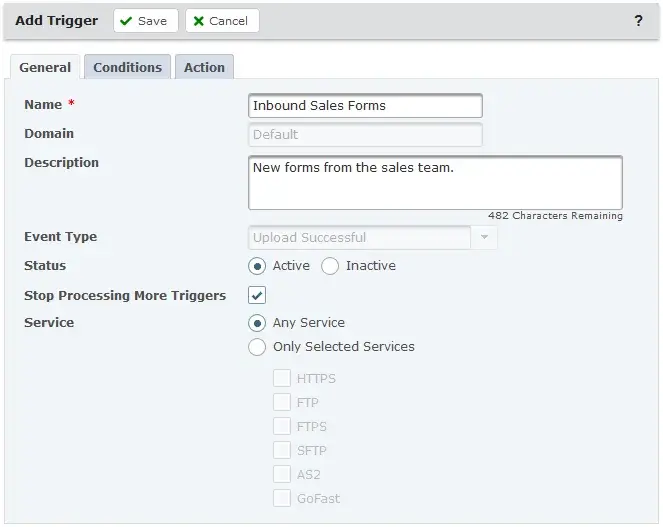Expand the Event Type dropdown arrow
The width and height of the screenshot is (663, 527).
[x=484, y=238]
